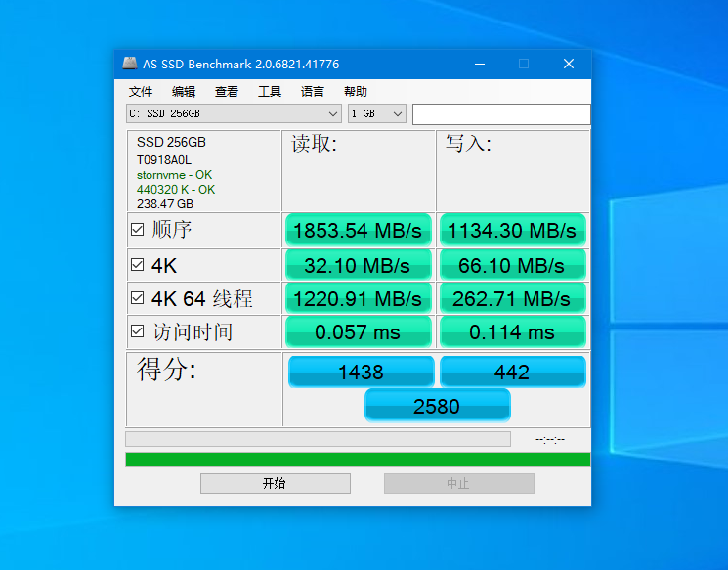Click the 238.47 GB capacity text
728x570 pixels.
pyautogui.click(x=165, y=204)
